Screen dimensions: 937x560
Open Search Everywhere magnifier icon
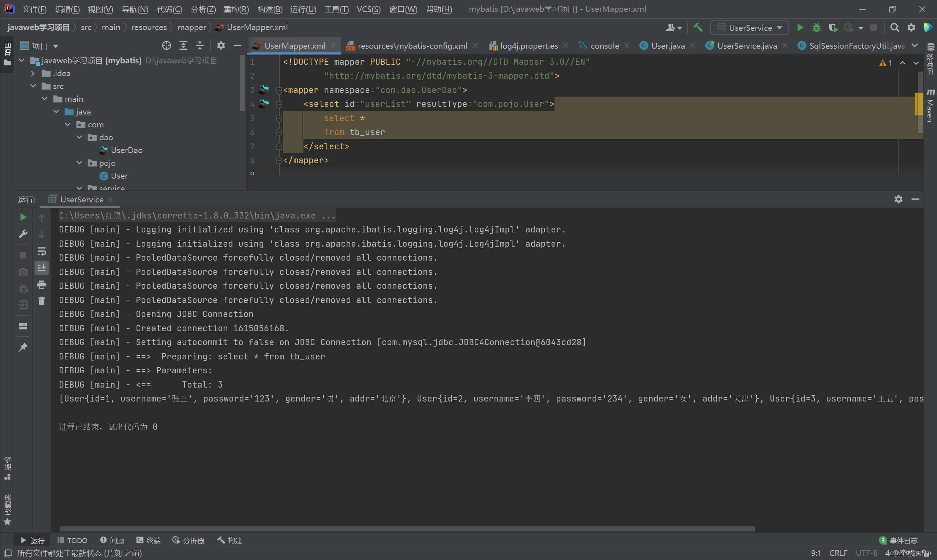point(894,27)
